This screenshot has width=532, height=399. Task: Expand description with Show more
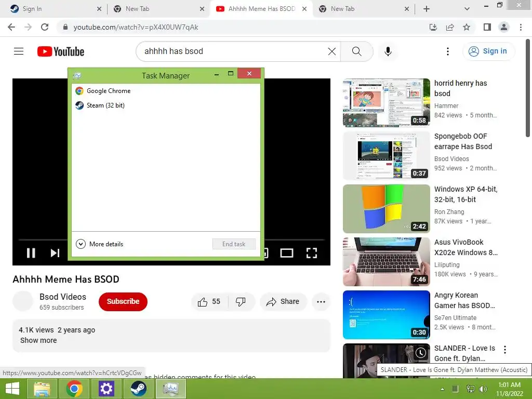coord(38,340)
